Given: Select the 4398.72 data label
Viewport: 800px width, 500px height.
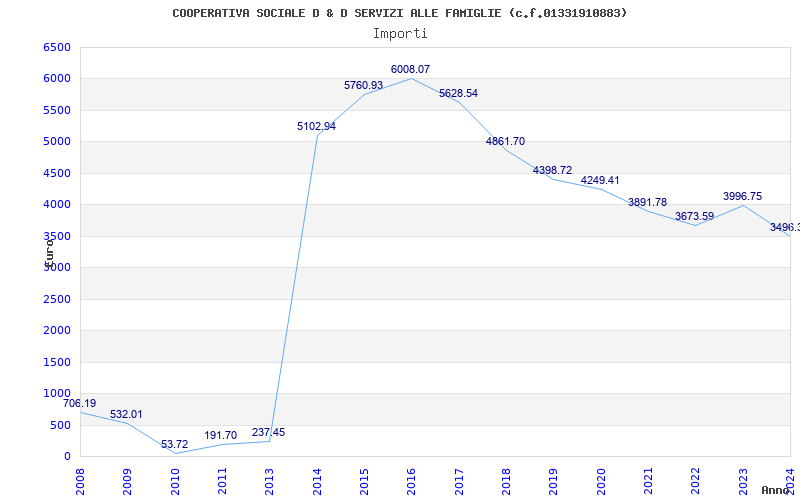Looking at the screenshot, I should tap(553, 170).
